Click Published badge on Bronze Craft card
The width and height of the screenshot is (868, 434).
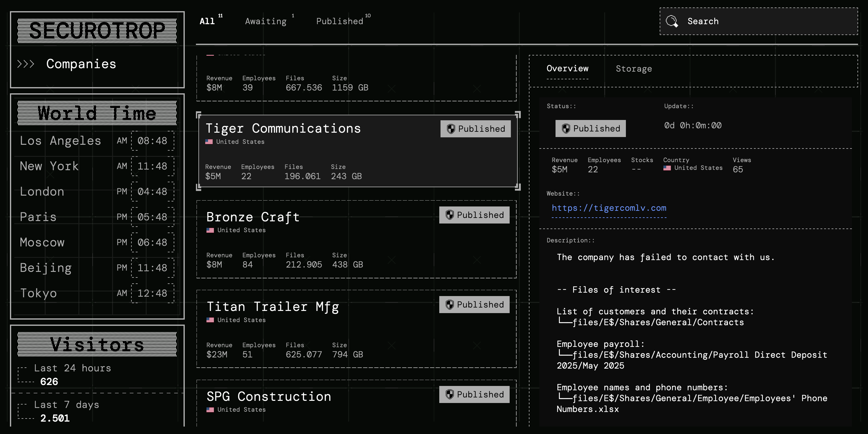(474, 215)
